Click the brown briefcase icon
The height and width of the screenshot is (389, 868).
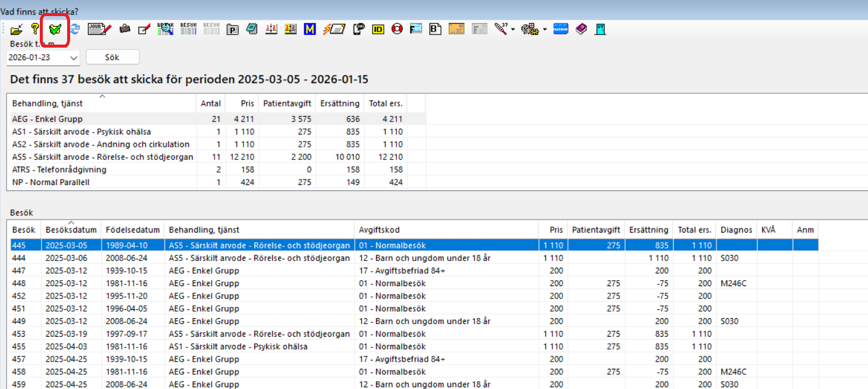(x=125, y=29)
